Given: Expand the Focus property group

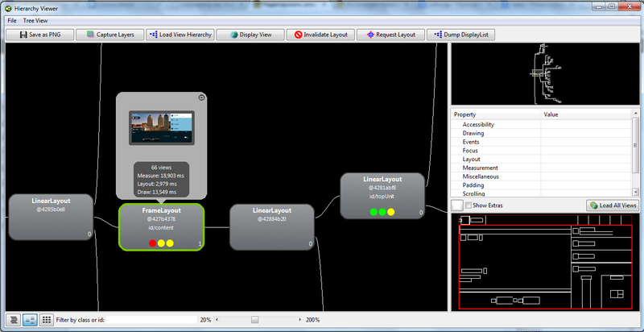Looking at the screenshot, I should tap(470, 151).
